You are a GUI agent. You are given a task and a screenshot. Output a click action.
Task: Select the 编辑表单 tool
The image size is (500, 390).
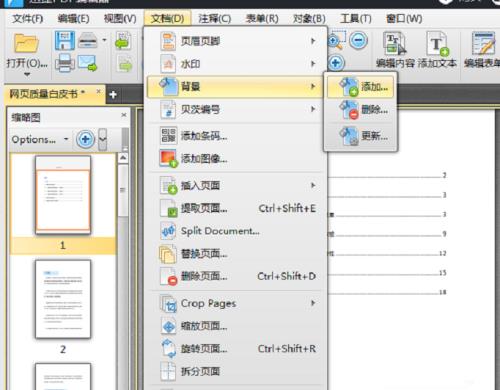click(482, 49)
